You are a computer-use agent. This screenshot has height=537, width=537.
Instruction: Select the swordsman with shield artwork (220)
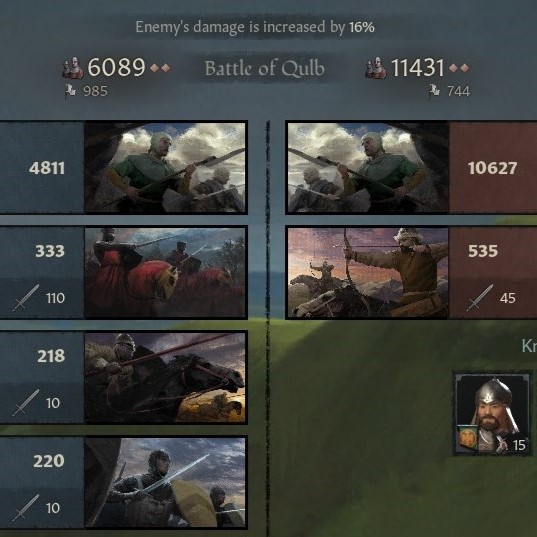click(165, 483)
